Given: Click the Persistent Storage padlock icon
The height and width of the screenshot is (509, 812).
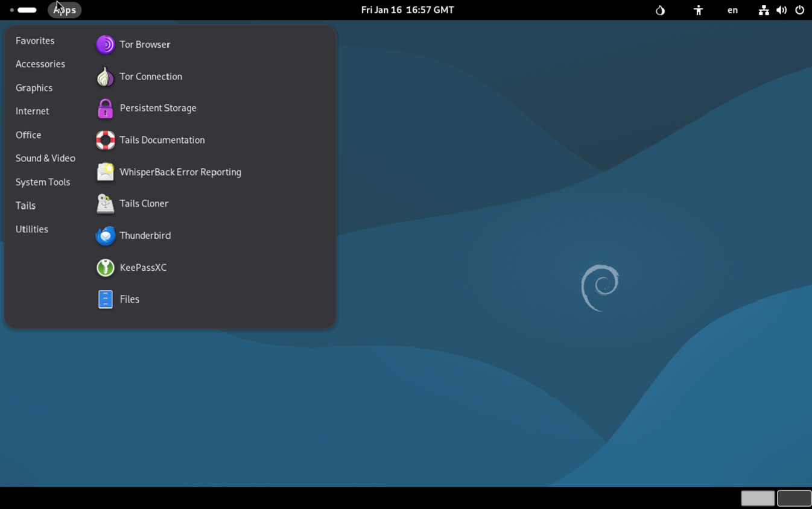Looking at the screenshot, I should click(106, 109).
